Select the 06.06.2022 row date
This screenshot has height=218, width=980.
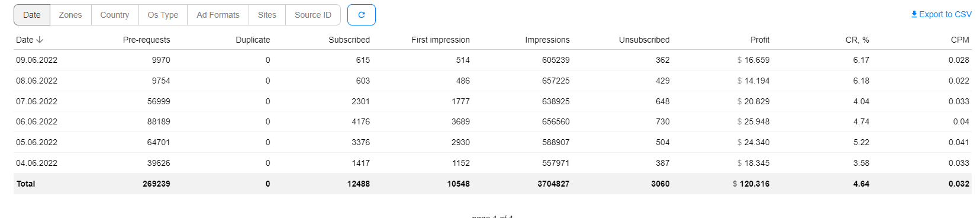[37, 121]
